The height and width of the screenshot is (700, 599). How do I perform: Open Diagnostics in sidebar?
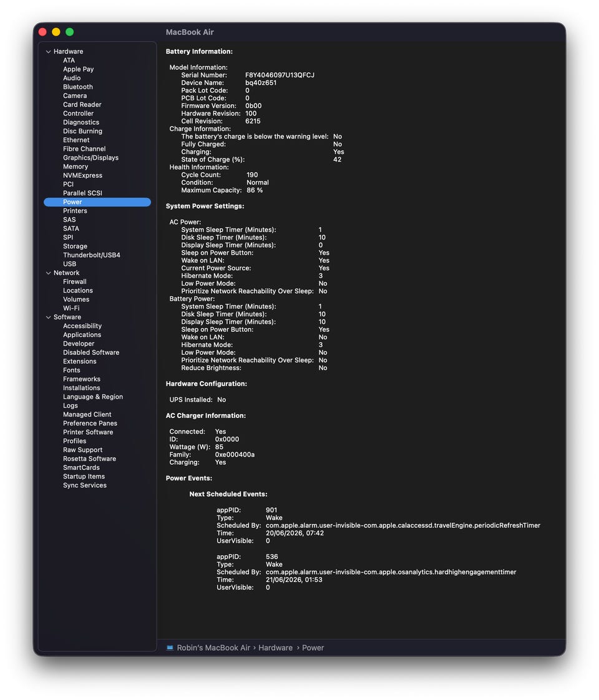pyautogui.click(x=80, y=122)
